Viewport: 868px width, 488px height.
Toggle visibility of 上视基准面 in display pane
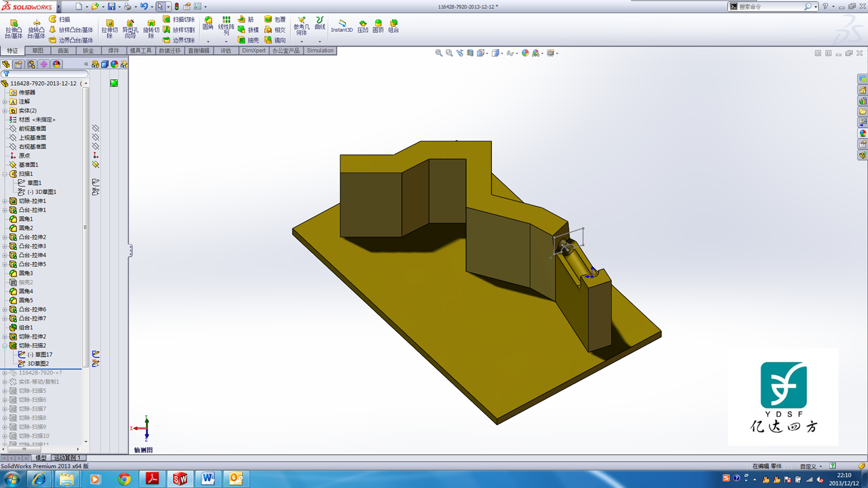[x=95, y=138]
